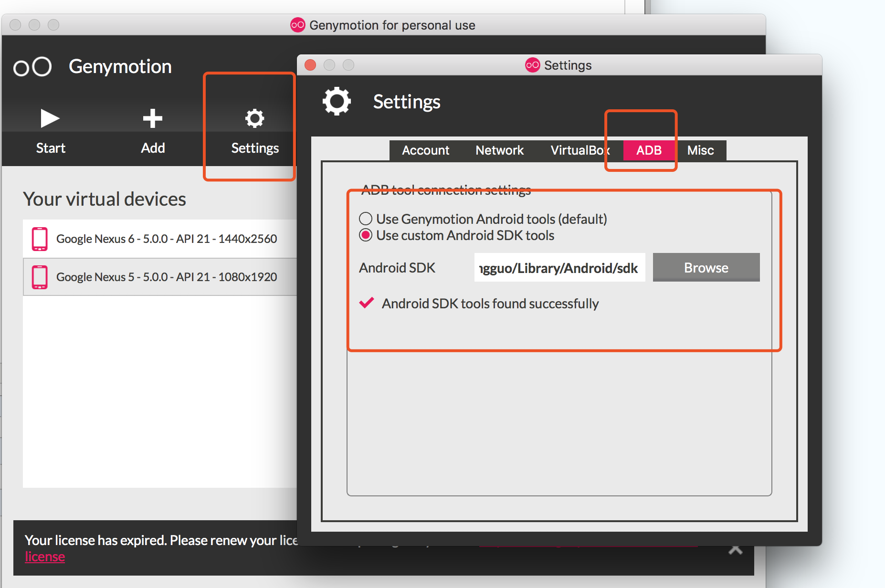Click the Browse button for Android SDK
Screen dimensions: 885x588
coord(706,267)
